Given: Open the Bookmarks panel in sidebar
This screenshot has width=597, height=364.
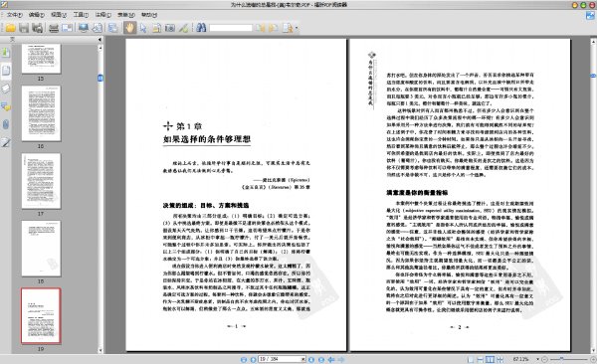Looking at the screenshot, I should 6,53.
